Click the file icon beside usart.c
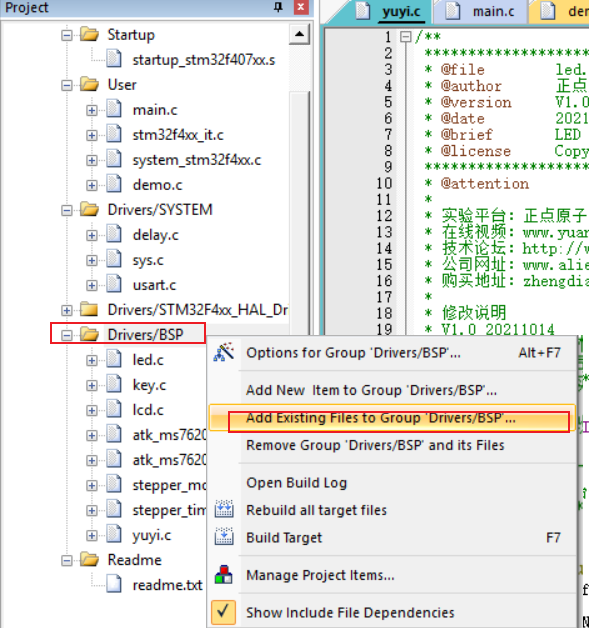The width and height of the screenshot is (589, 628). coord(114,285)
